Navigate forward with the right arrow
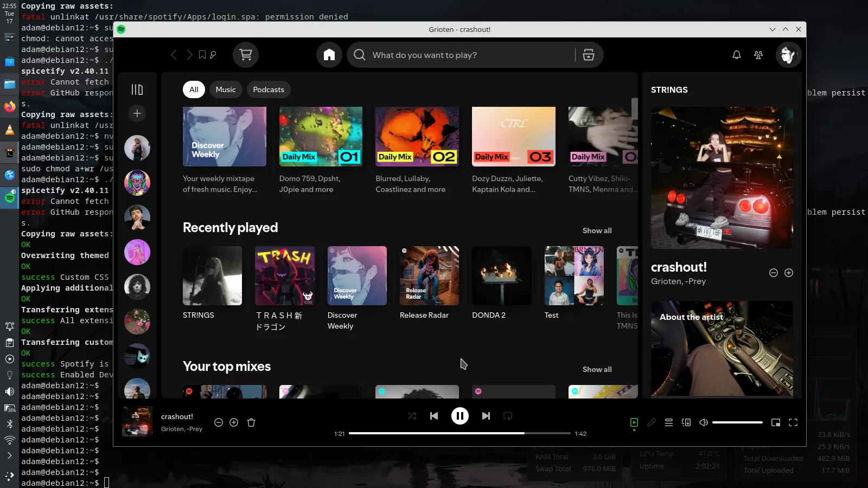Screen dimensions: 868x488 point(189,55)
